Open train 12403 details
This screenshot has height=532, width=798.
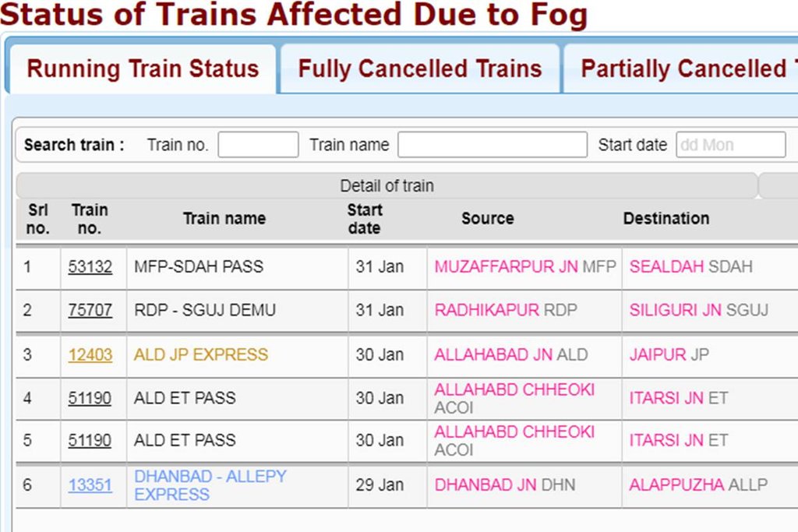click(91, 355)
